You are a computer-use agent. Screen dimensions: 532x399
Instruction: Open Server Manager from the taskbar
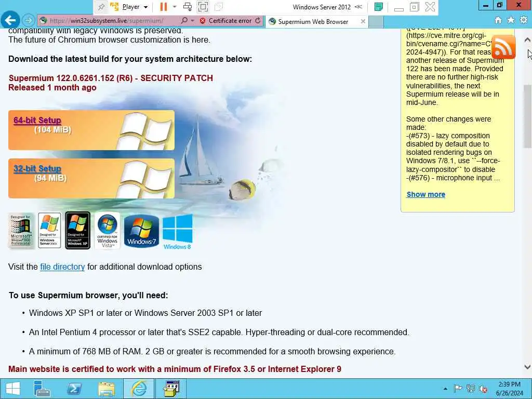point(42,389)
